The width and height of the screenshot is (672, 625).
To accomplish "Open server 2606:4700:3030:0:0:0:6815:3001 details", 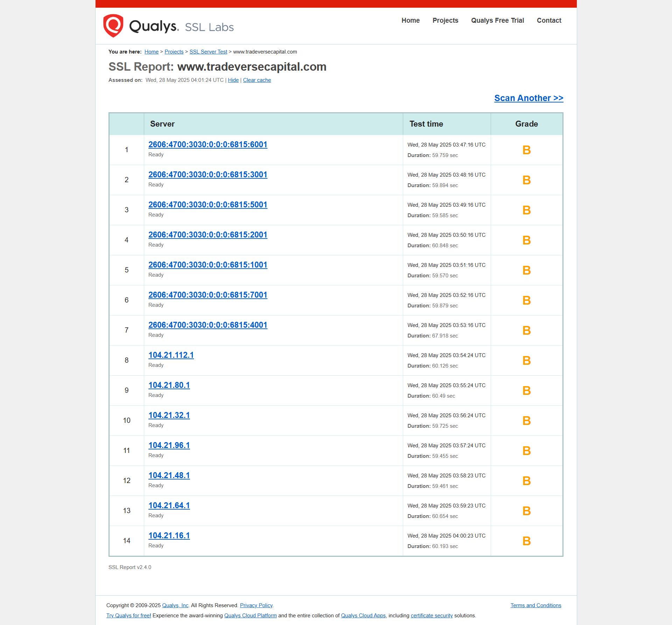I will [x=208, y=175].
